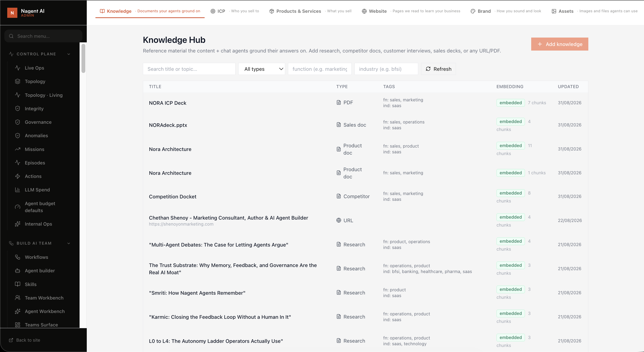Click the Actions lightning icon
This screenshot has width=644, height=352.
click(x=18, y=176)
